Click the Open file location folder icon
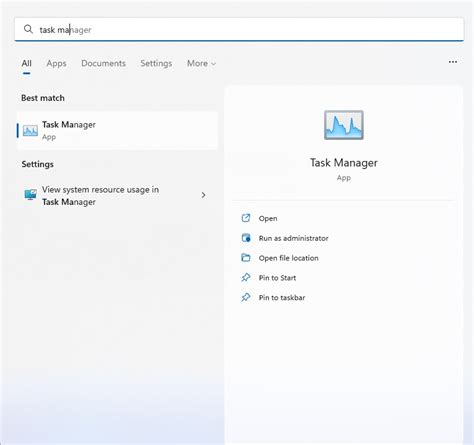Viewport: 474px width, 445px height. coord(246,258)
